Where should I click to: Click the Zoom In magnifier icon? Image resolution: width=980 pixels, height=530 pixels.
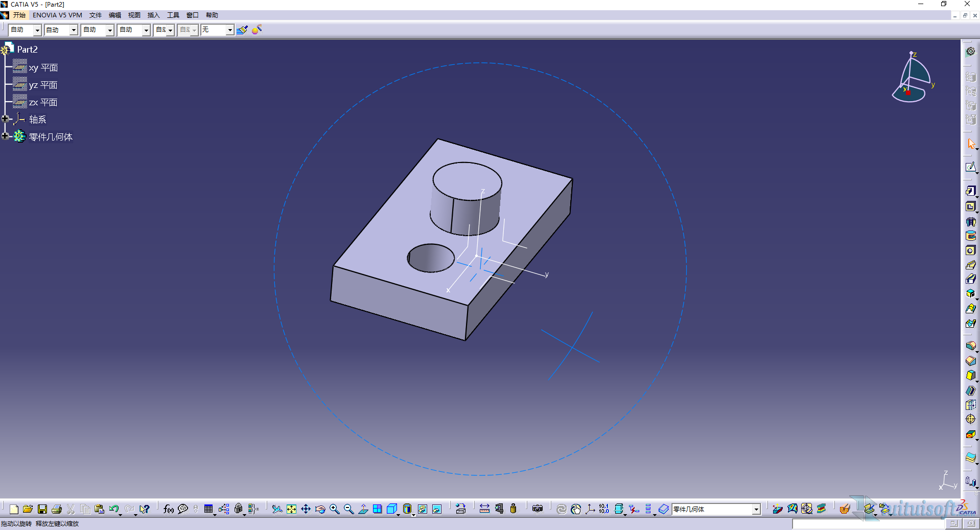coord(334,509)
